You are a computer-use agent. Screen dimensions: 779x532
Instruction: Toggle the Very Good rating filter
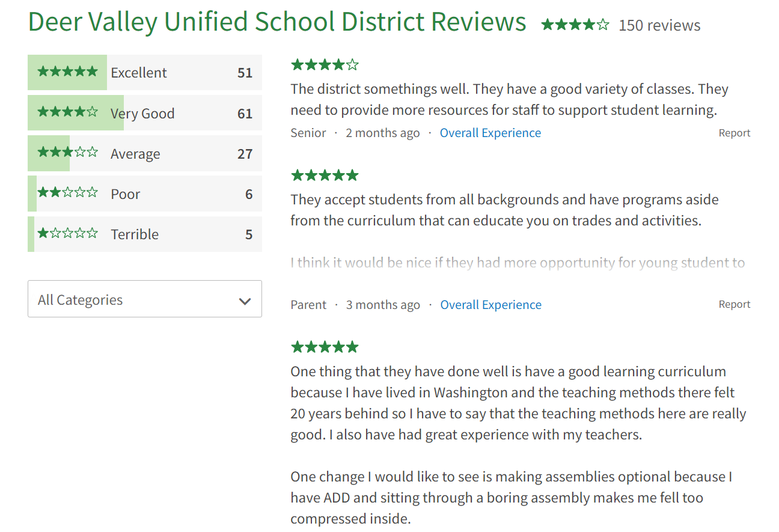144,112
